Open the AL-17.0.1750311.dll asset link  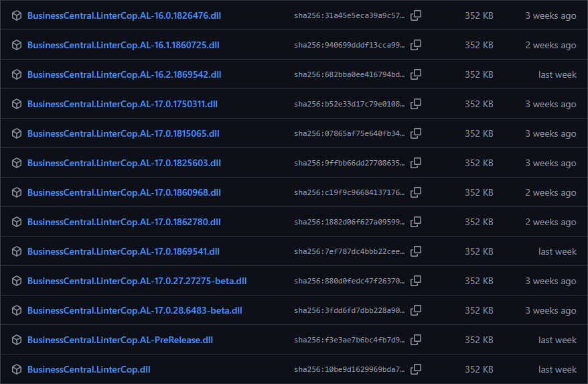click(122, 104)
